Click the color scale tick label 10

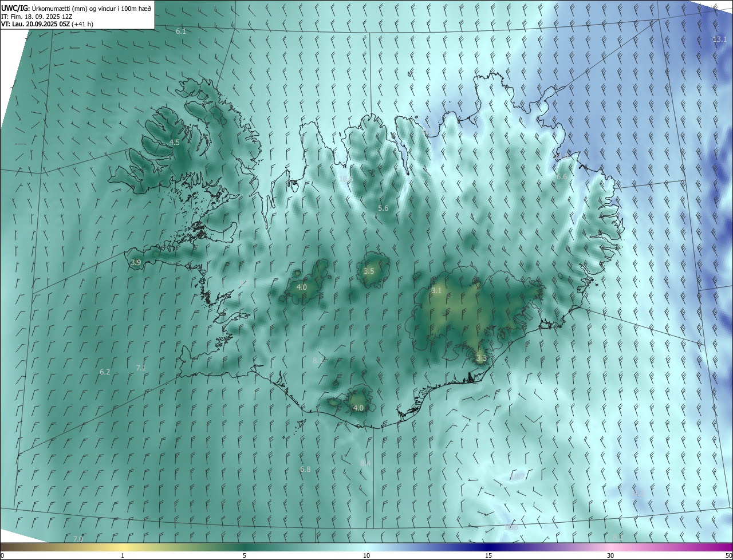[x=366, y=555]
